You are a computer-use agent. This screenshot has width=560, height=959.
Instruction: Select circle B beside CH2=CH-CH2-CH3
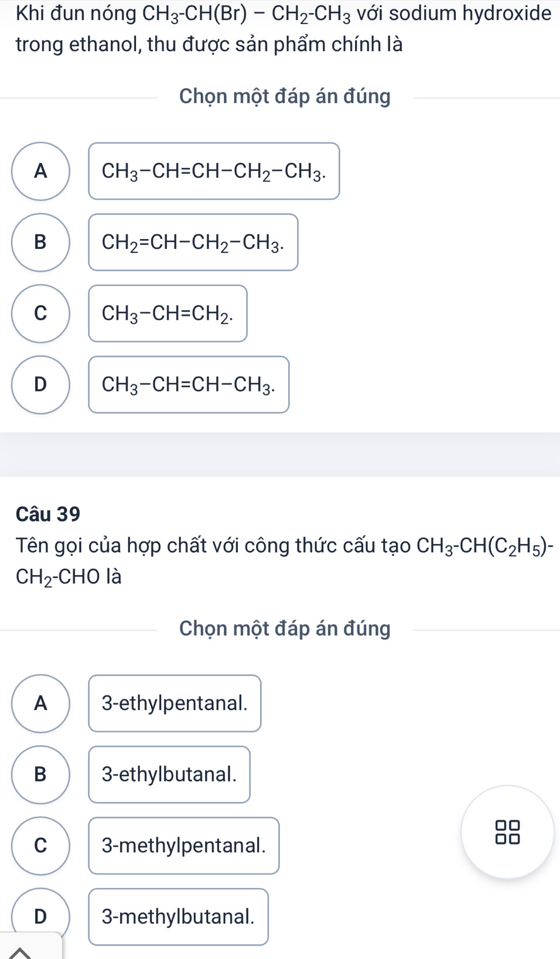click(40, 242)
